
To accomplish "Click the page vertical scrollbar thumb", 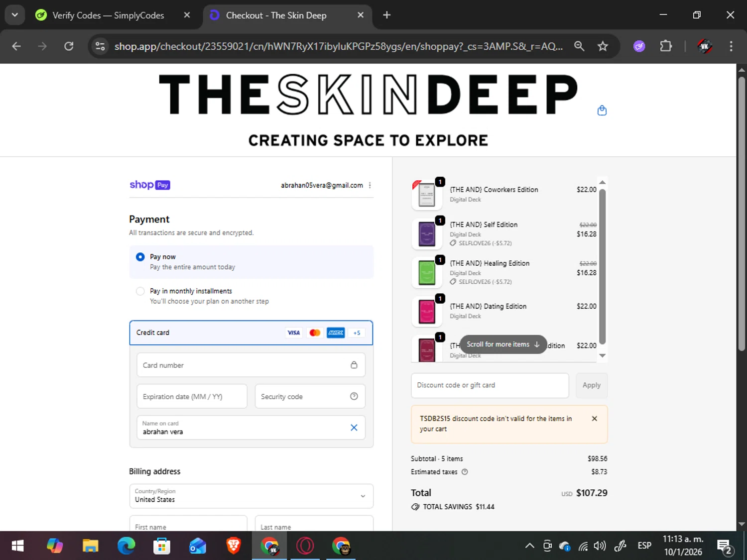I will (x=742, y=214).
